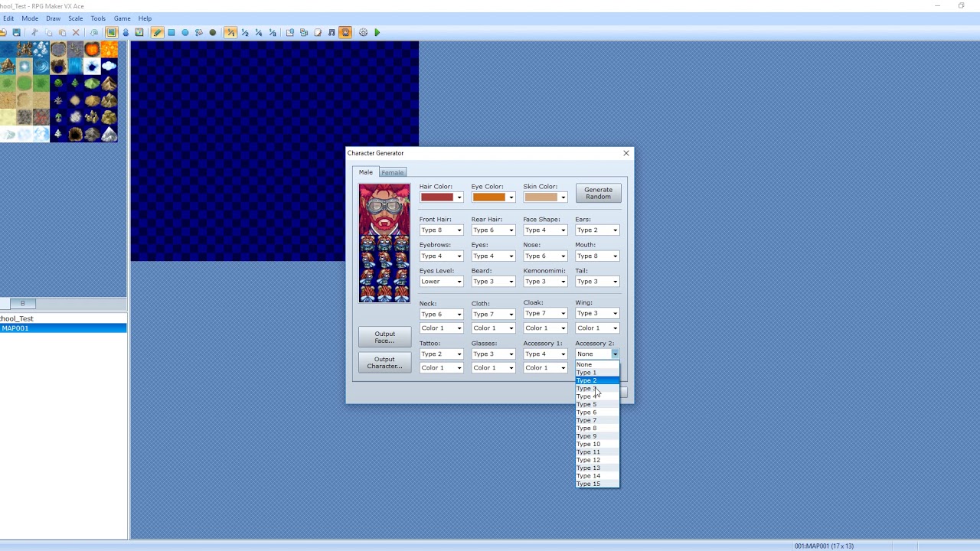The image size is (980, 551).
Task: Choose Type 2 in Accessory 2 list
Action: tap(597, 380)
